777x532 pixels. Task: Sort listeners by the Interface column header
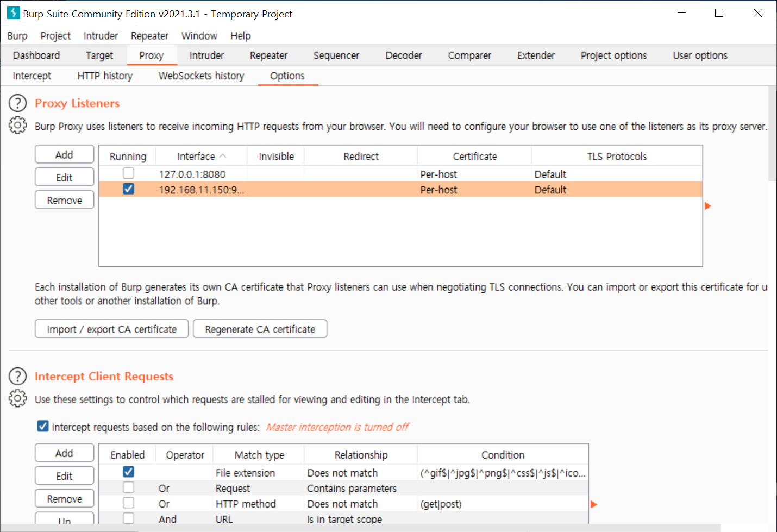(x=201, y=157)
